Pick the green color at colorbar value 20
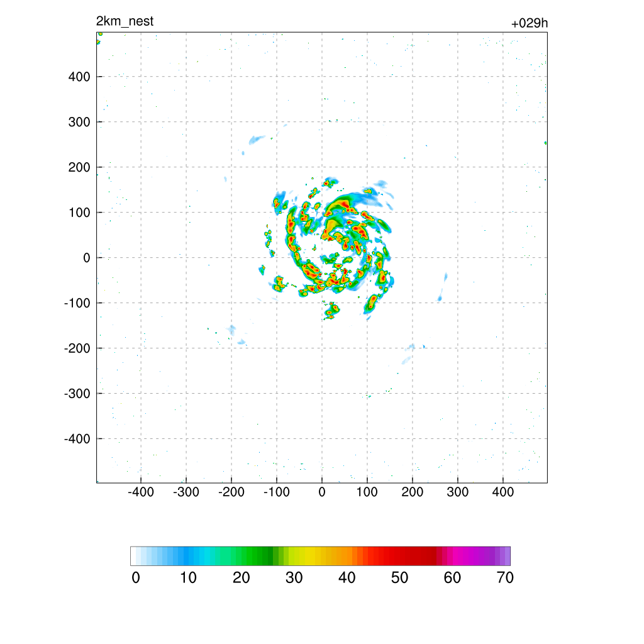The image size is (644, 644). click(239, 556)
